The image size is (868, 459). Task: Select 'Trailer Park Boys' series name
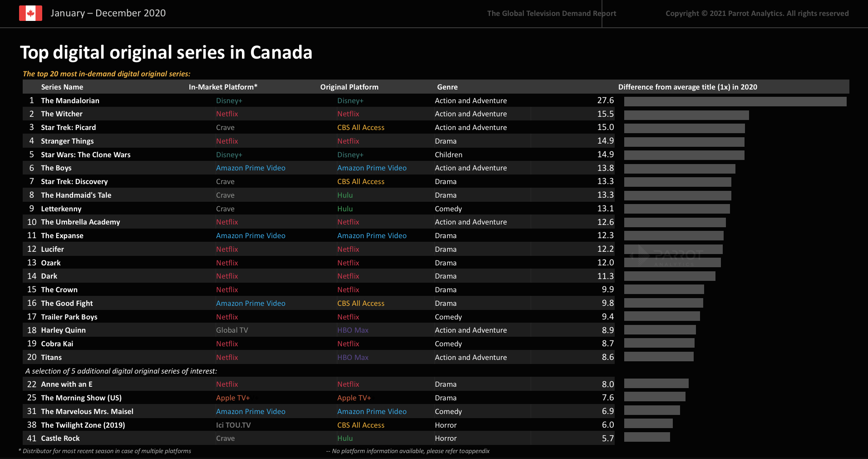click(x=69, y=317)
